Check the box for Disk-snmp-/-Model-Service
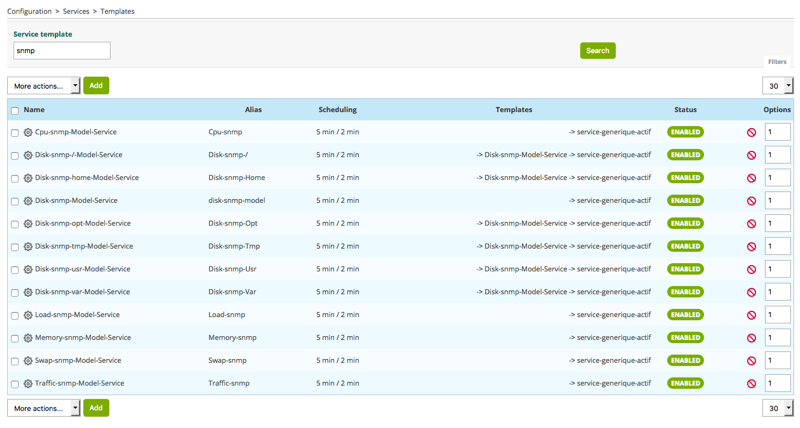Screen dimensions: 800x428 click(x=15, y=156)
